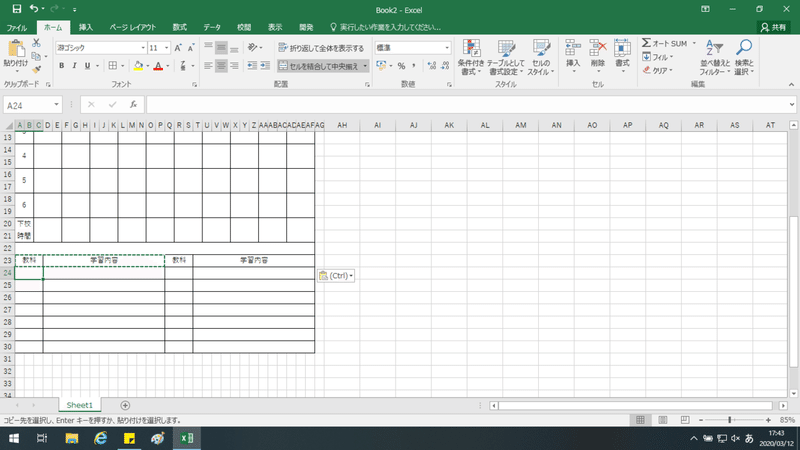
Task: Click the Borders icon
Action: pyautogui.click(x=113, y=66)
